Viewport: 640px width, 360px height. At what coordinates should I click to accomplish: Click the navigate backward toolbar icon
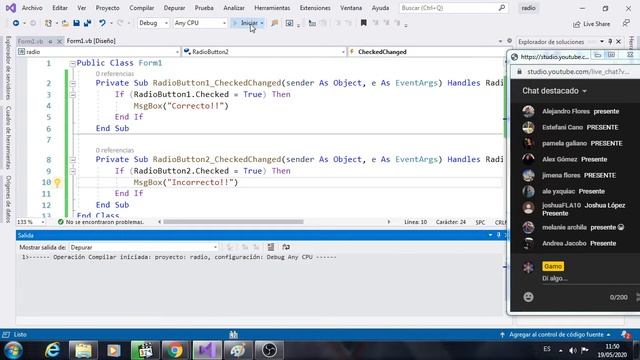click(x=16, y=23)
